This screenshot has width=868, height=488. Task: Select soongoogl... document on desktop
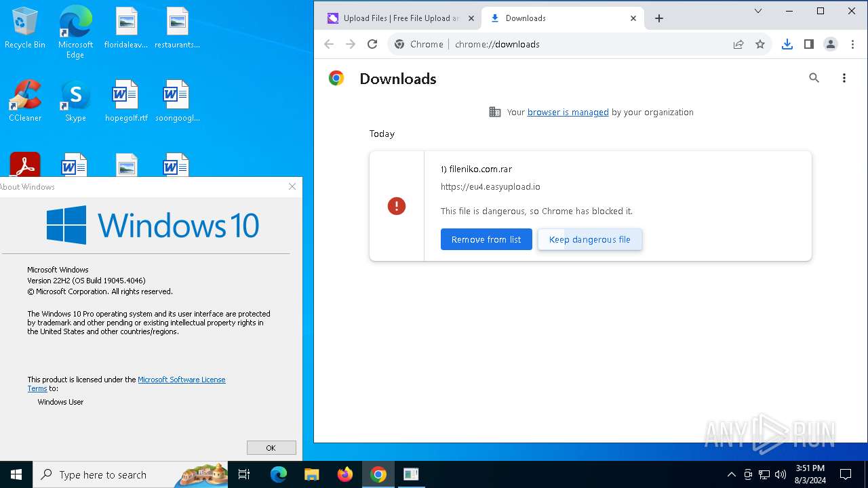pos(177,101)
